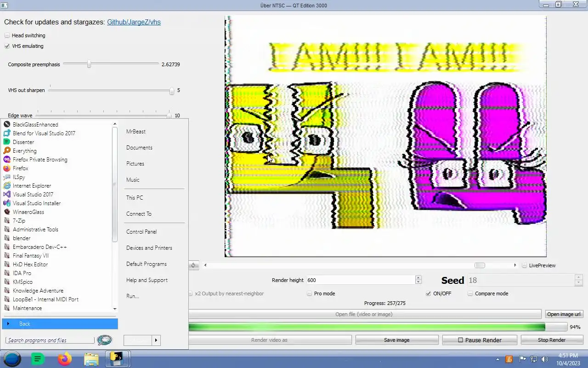Click the Java tray icon

tap(509, 359)
